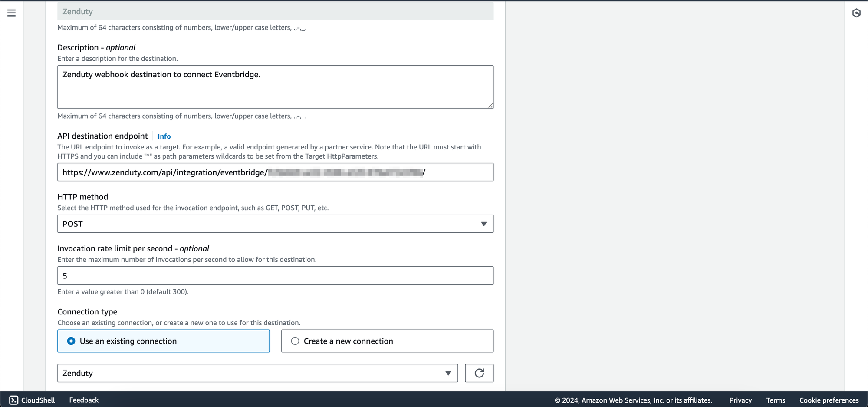Screen dimensions: 868x407
Task: Click the hexagon help panel icon
Action: click(856, 13)
